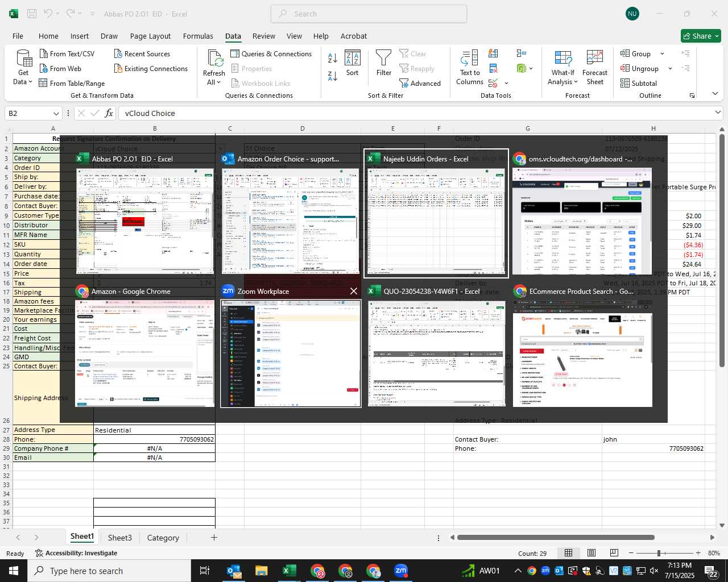The height and width of the screenshot is (582, 728).
Task: Click Accessibility: Investigate status
Action: tap(76, 553)
